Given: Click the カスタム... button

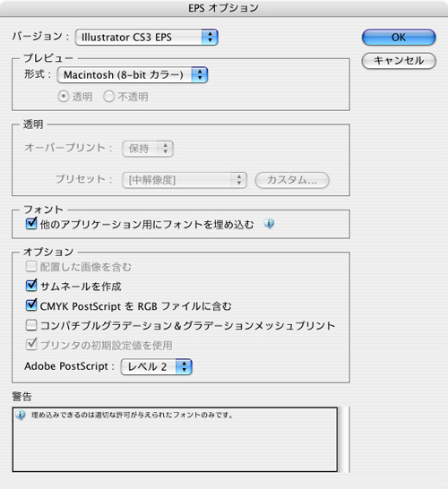Looking at the screenshot, I should 292,180.
